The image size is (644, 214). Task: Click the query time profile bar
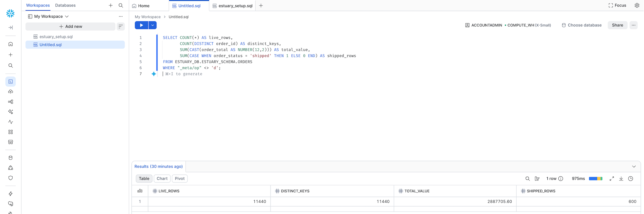click(595, 179)
